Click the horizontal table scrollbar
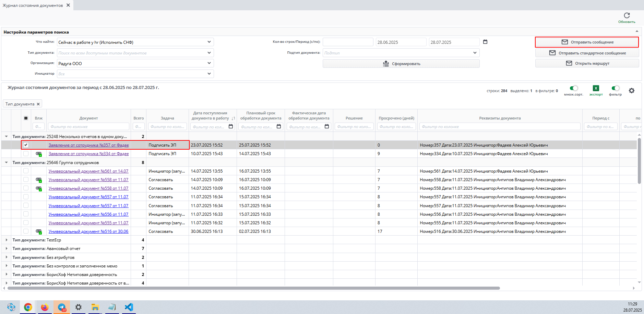Viewport: 644px width, 314px height. tap(254, 288)
